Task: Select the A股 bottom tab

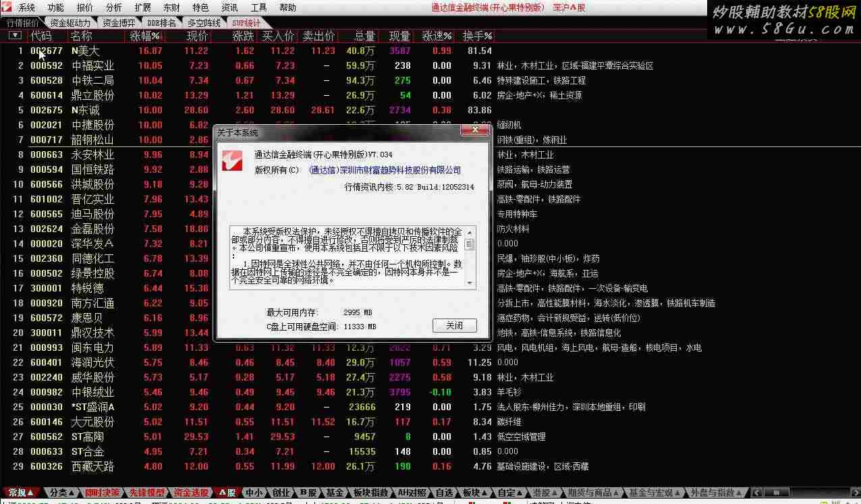Action: [227, 493]
